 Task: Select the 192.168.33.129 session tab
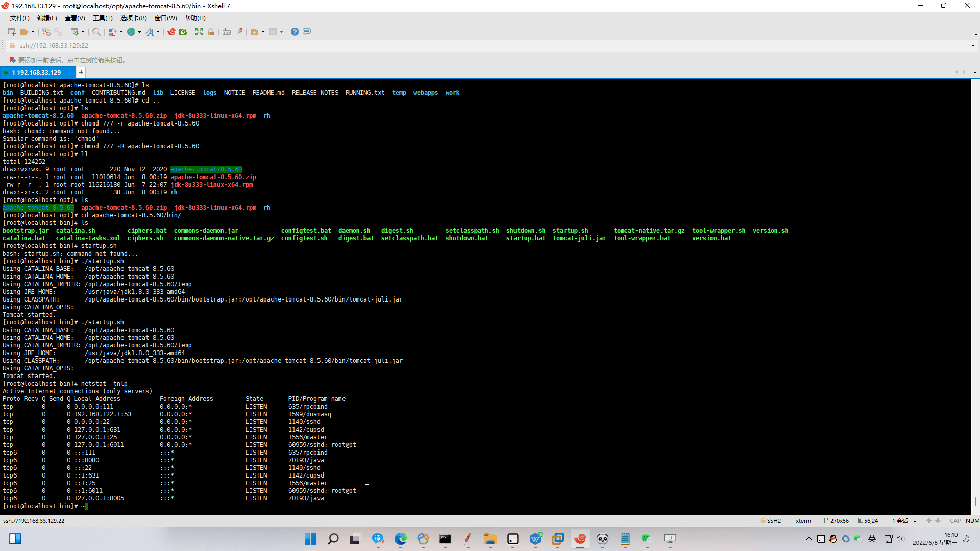click(x=37, y=72)
